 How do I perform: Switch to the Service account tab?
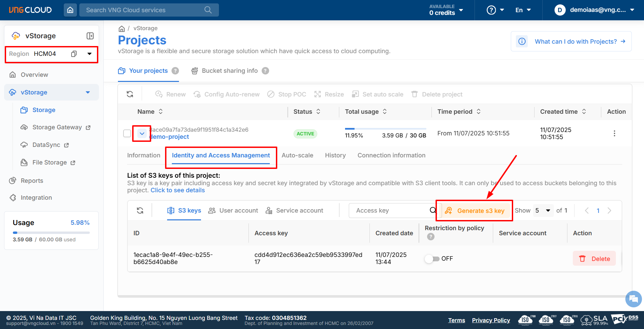click(x=295, y=211)
